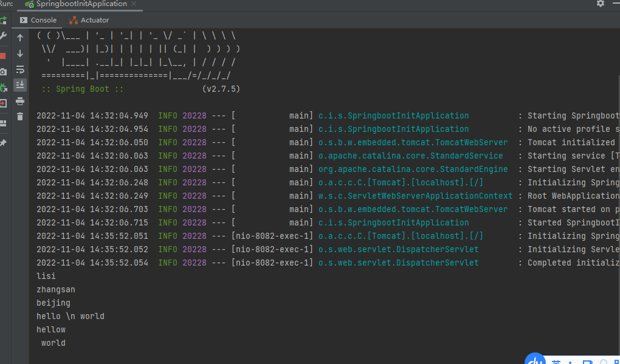Click the green bug debug-attach icon

[x=3, y=88]
